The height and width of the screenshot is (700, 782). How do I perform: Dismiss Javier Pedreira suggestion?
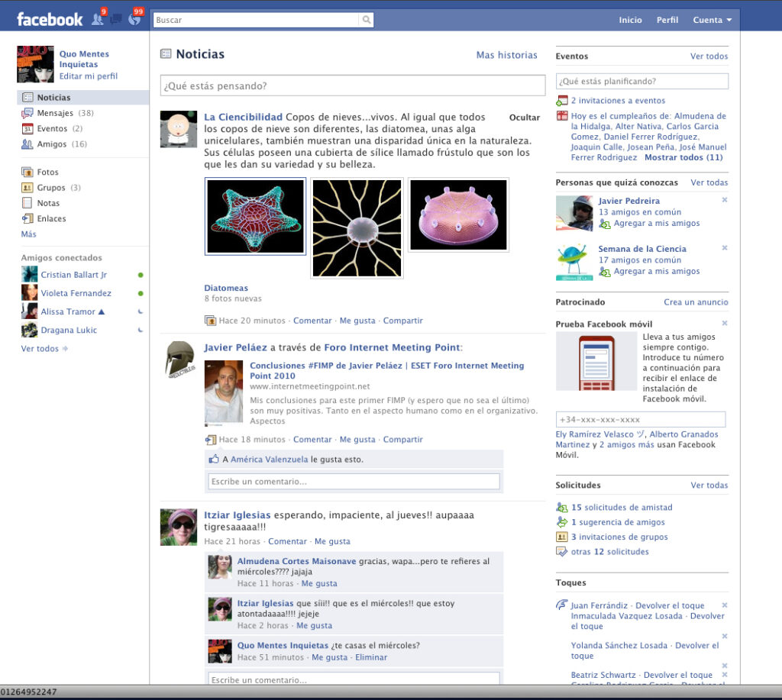725,200
